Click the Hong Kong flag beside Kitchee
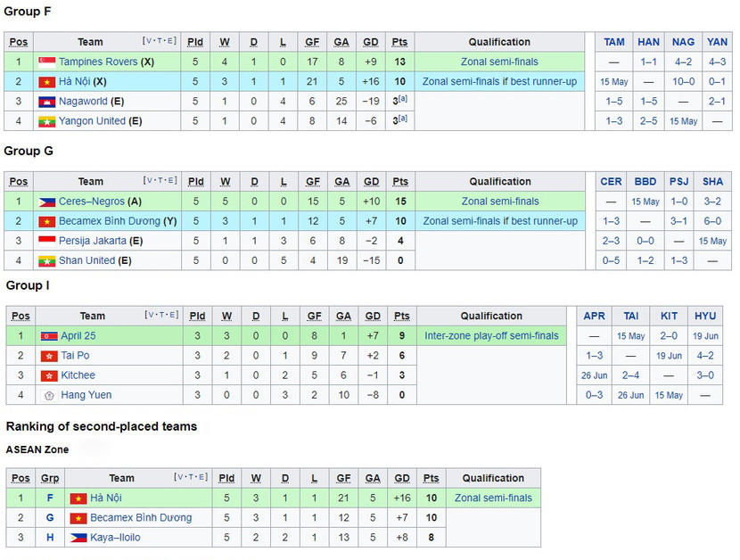The image size is (740, 560). click(x=49, y=375)
